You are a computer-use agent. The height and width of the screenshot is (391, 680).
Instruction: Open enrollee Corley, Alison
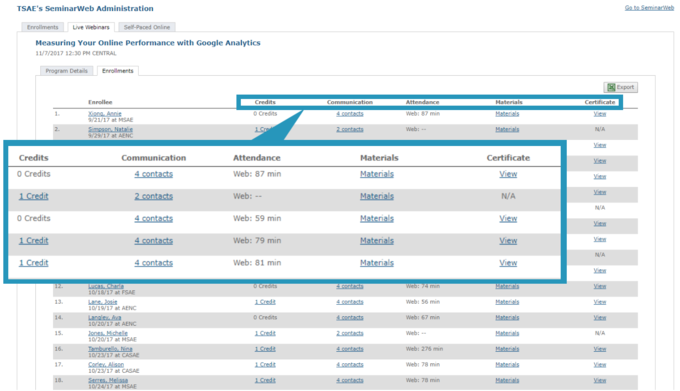(x=106, y=364)
